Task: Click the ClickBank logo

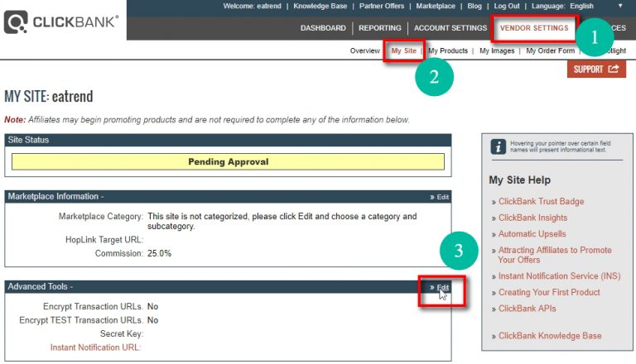Action: point(62,22)
